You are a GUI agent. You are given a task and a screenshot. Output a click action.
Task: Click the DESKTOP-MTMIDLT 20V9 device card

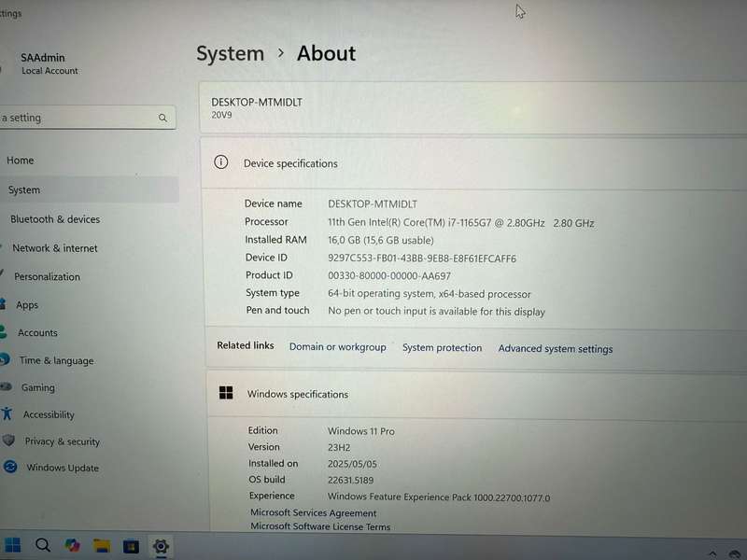(x=473, y=107)
